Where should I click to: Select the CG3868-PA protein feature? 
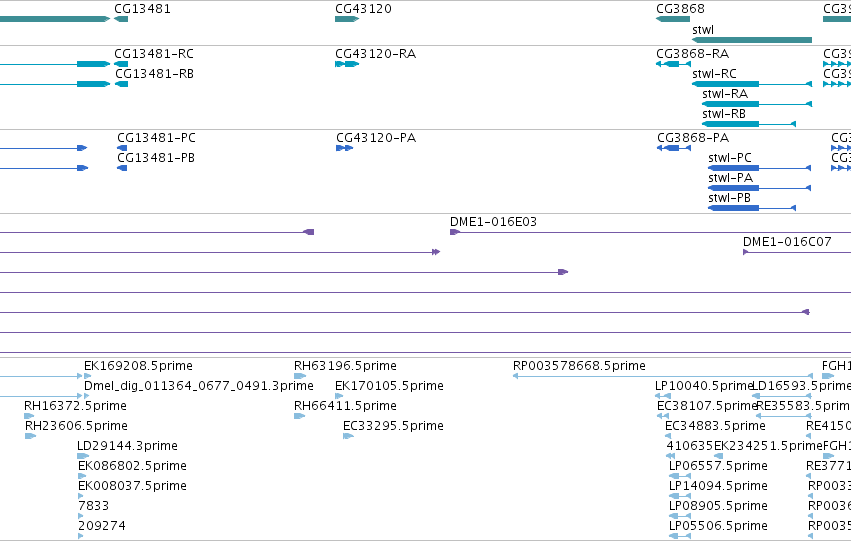click(x=674, y=148)
